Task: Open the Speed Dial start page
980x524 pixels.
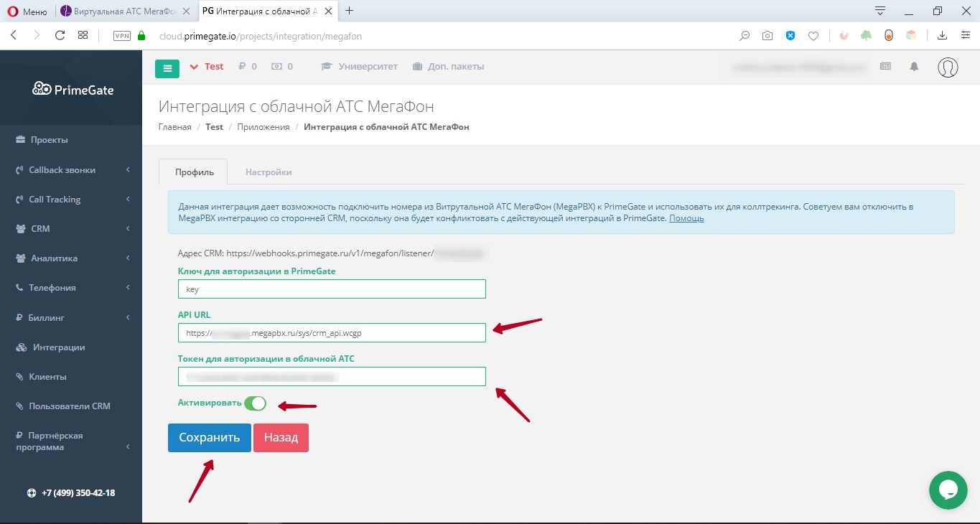Action: coord(83,35)
